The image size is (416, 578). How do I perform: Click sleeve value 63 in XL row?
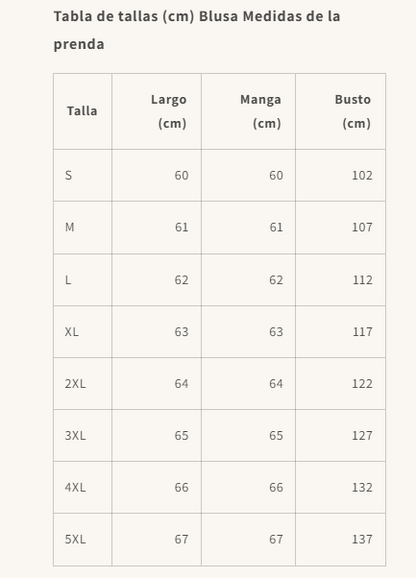[276, 332]
